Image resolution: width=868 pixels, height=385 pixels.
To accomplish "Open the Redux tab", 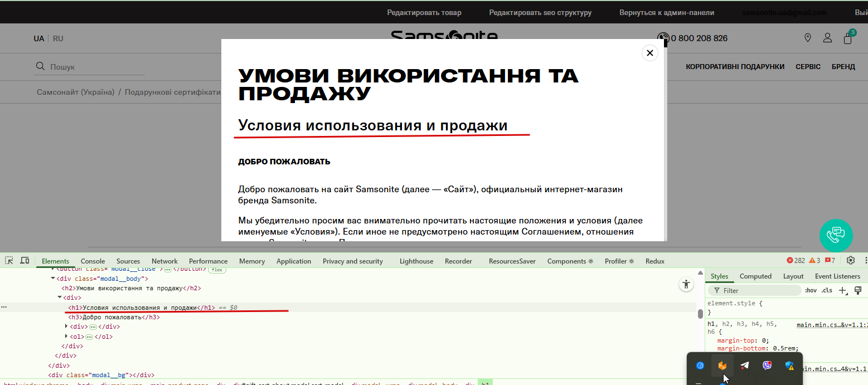I will 655,261.
